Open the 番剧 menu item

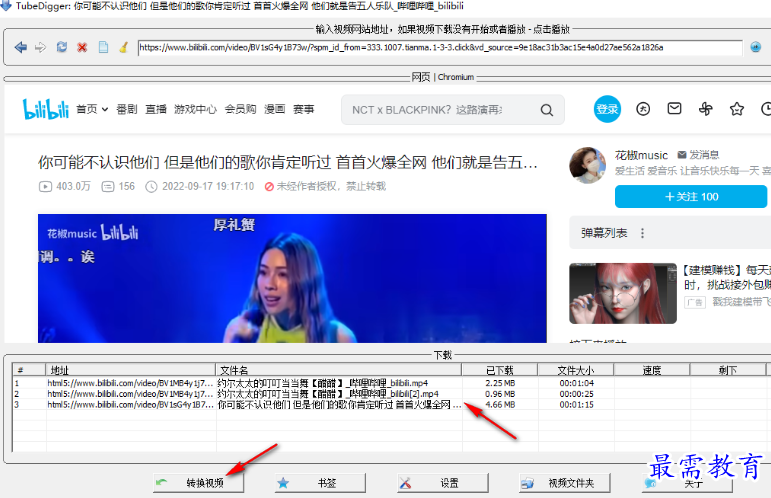point(126,109)
